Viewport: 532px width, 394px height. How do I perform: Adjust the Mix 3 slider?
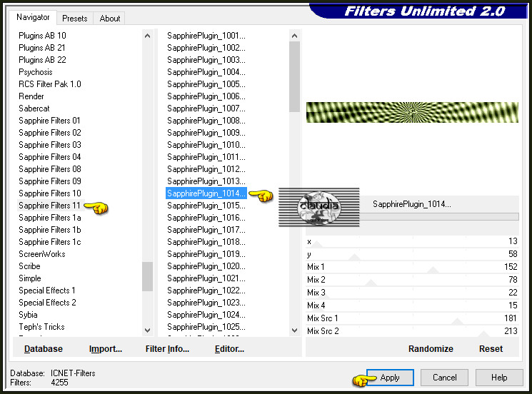coord(412,293)
